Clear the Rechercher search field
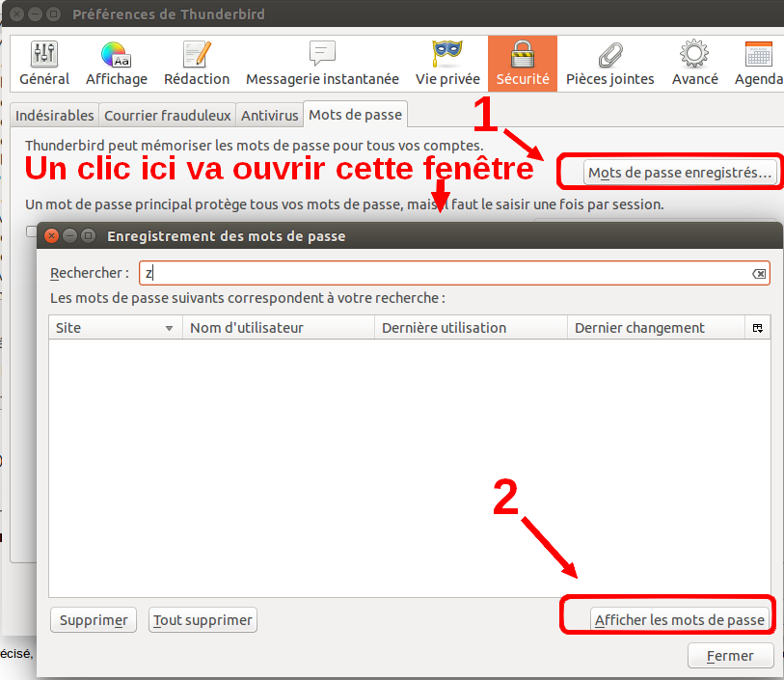 point(759,274)
